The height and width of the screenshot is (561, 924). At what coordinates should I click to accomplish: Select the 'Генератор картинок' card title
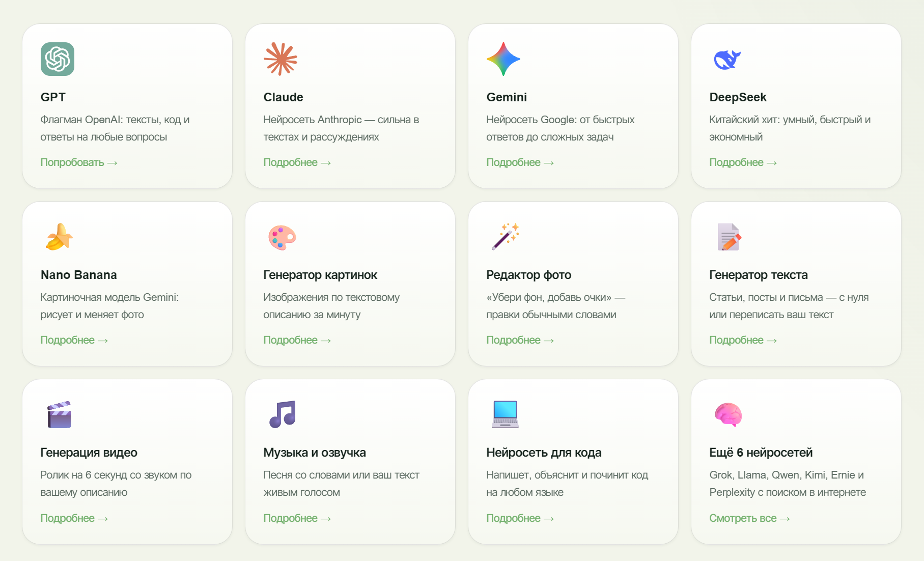tap(320, 275)
